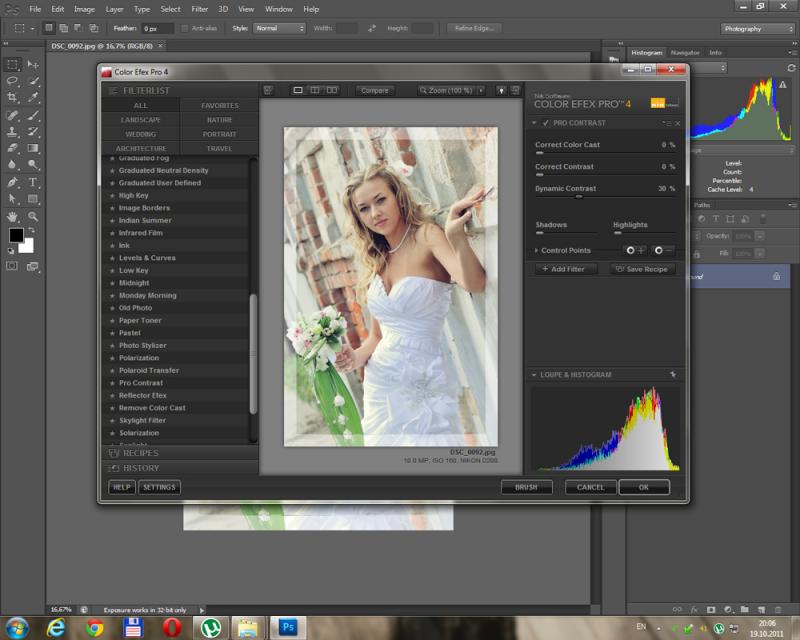The width and height of the screenshot is (800, 640).
Task: Click the Add Filter button
Action: [x=566, y=269]
